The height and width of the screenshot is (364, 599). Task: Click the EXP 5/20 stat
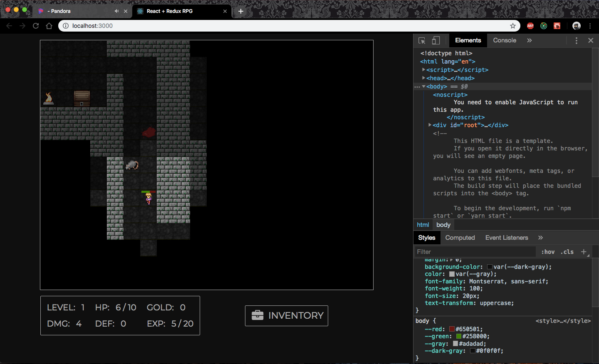(x=170, y=324)
